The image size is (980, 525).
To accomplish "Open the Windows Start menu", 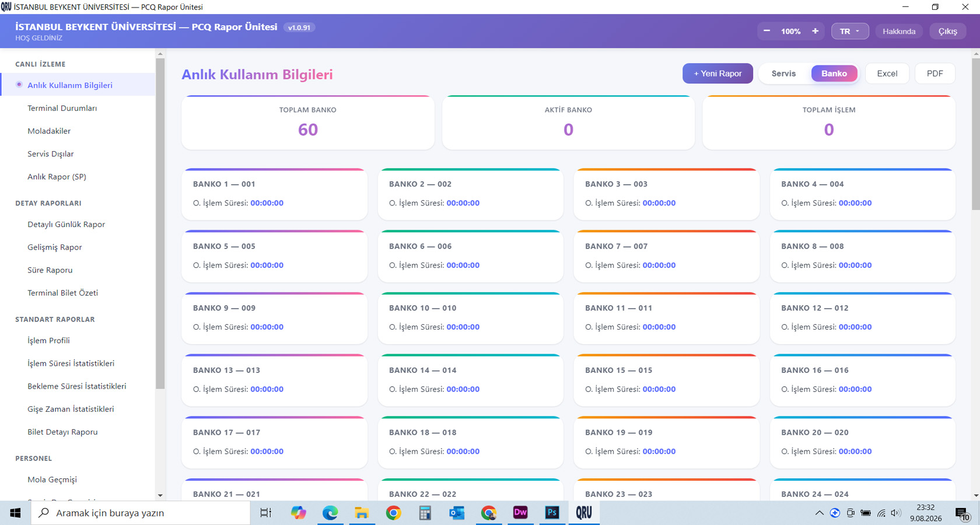I will (x=15, y=513).
